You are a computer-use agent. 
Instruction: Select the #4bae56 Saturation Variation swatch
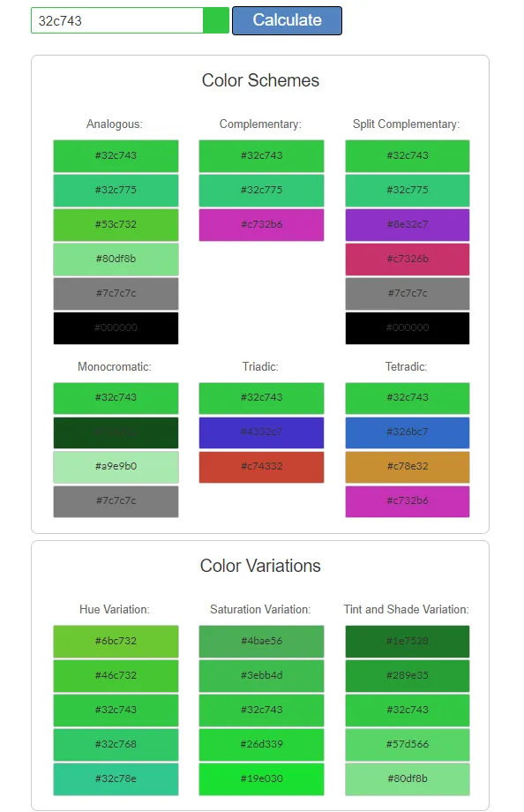point(261,641)
